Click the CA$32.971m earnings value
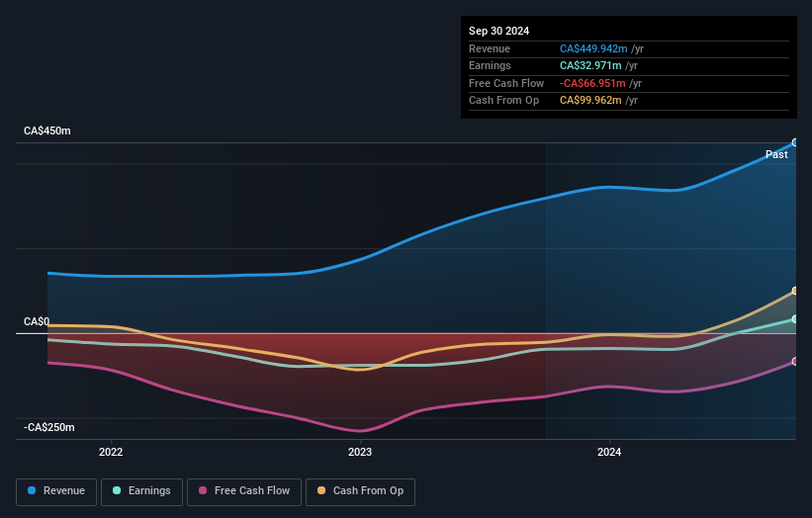Viewport: 812px width, 518px height. (x=590, y=65)
